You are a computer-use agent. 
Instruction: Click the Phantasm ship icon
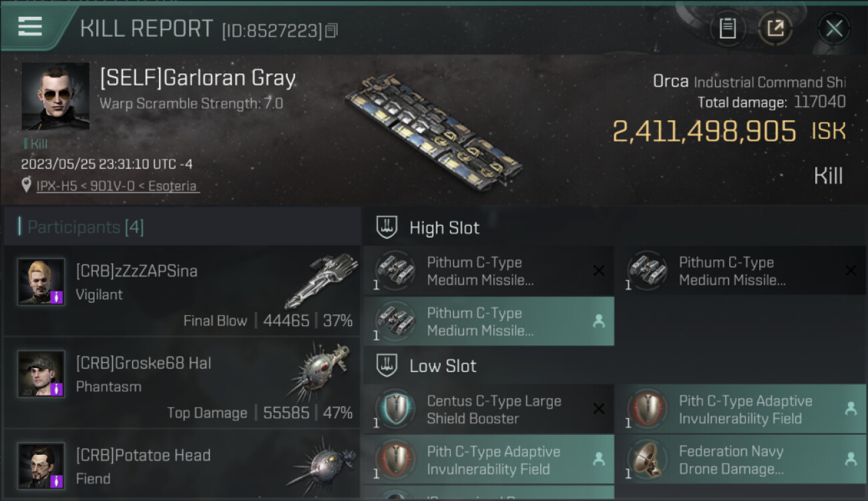click(x=320, y=371)
